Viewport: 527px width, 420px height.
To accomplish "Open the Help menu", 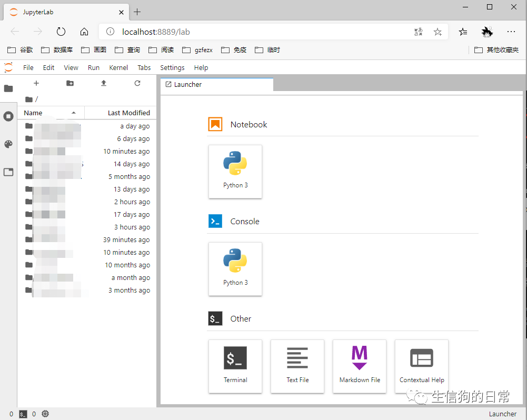I will (201, 67).
